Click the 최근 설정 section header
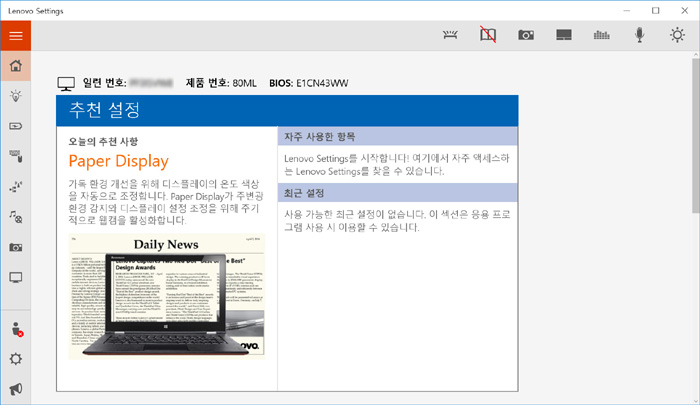The height and width of the screenshot is (405, 700). pos(397,193)
